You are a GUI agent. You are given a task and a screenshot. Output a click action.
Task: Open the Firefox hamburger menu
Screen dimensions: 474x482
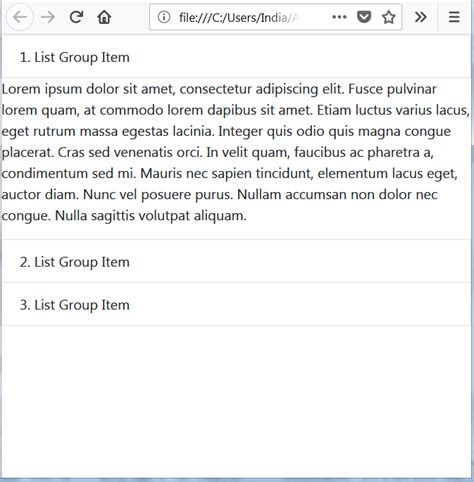pyautogui.click(x=454, y=17)
